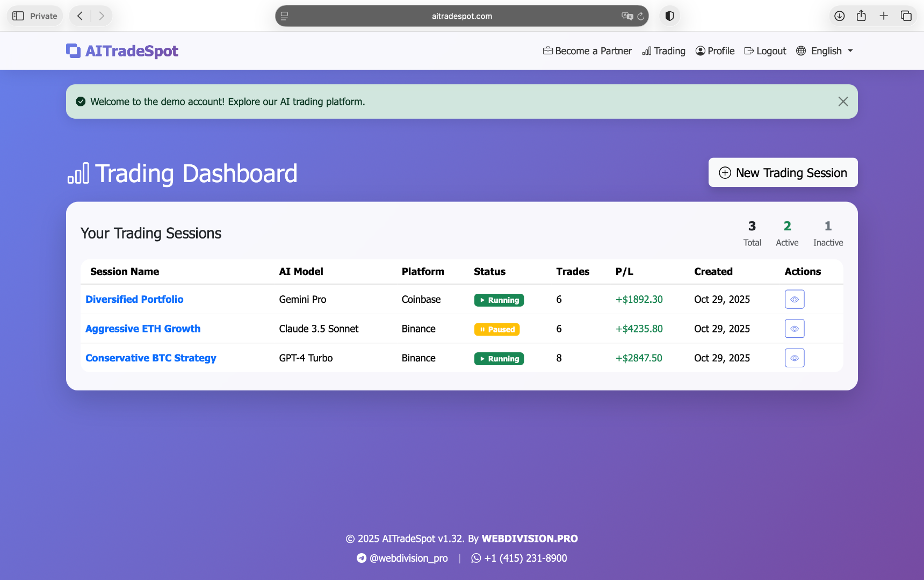This screenshot has height=580, width=924.
Task: Open the page reader menu icon in address bar
Action: (x=285, y=16)
